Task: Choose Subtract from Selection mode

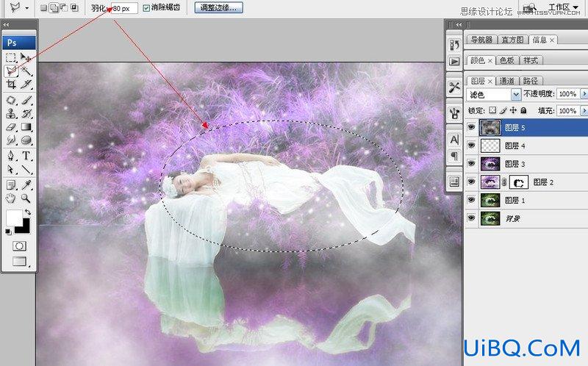Action: click(65, 7)
